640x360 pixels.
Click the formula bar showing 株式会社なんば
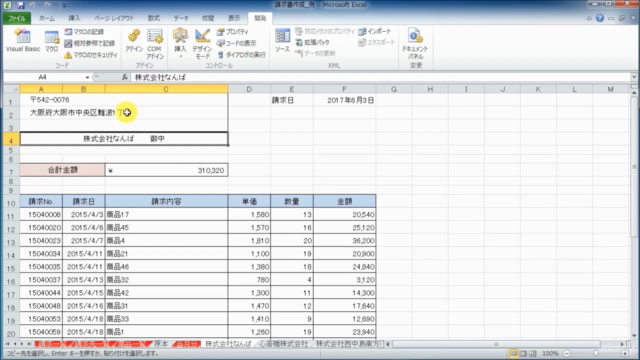(380, 77)
